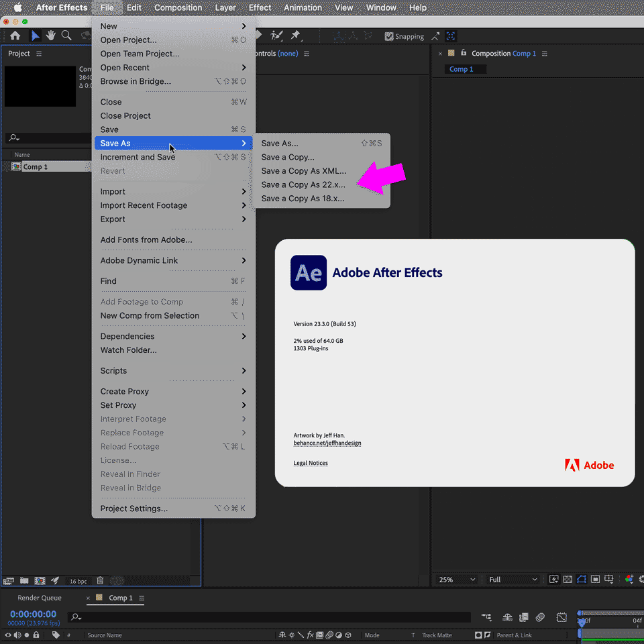Expand the Open Recent submenu
This screenshot has height=644, width=644.
click(125, 67)
